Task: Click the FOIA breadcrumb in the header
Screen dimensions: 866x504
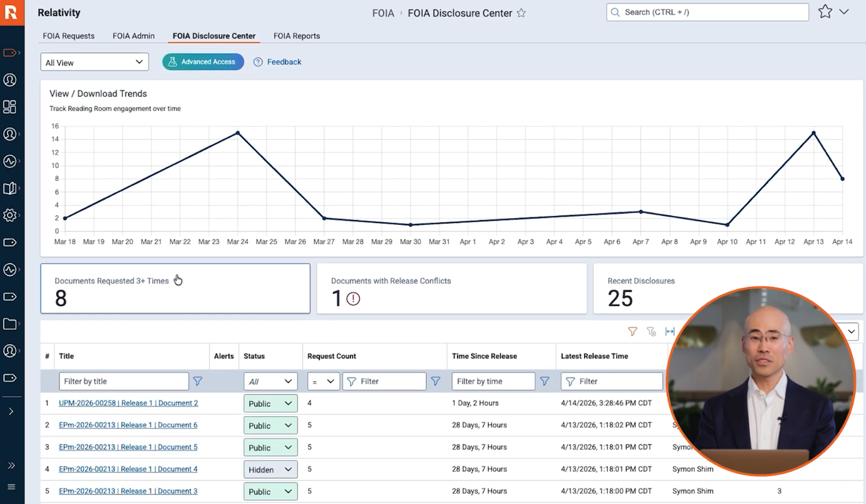Action: pyautogui.click(x=383, y=13)
